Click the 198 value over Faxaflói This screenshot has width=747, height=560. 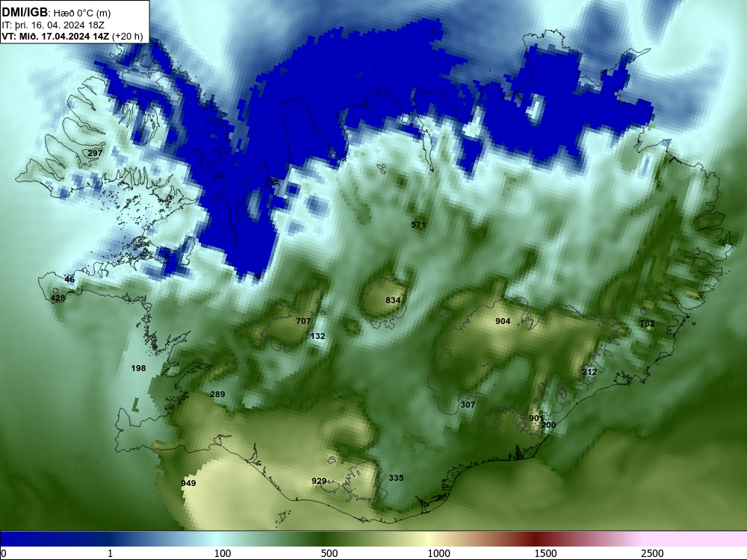click(x=138, y=368)
